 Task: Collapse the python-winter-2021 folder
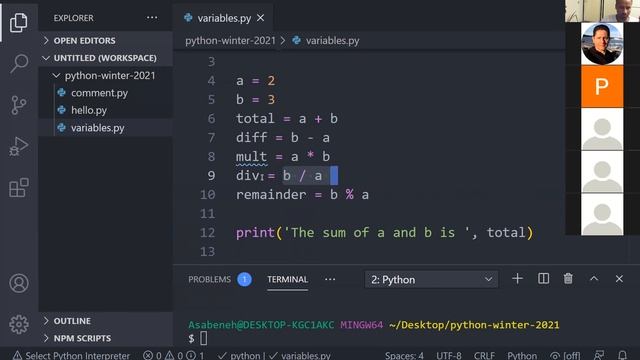coord(106,76)
